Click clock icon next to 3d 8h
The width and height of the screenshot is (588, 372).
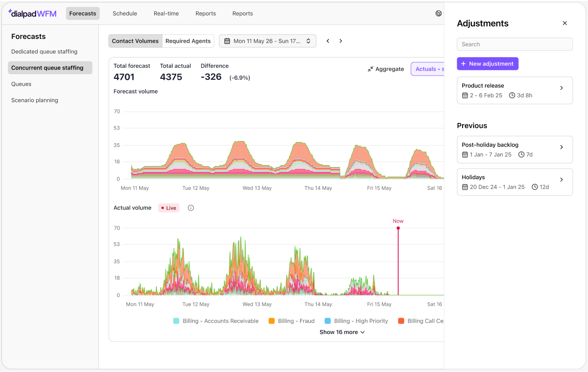[512, 96]
